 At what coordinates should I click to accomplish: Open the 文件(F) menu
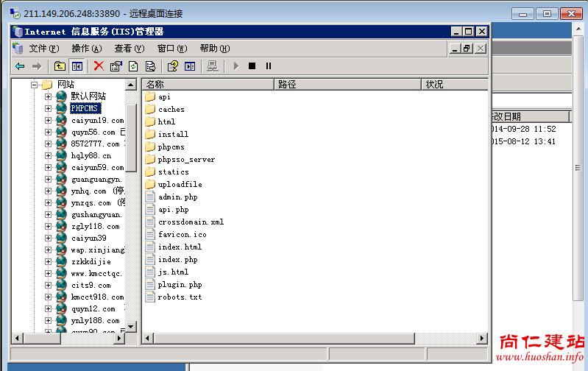[43, 49]
